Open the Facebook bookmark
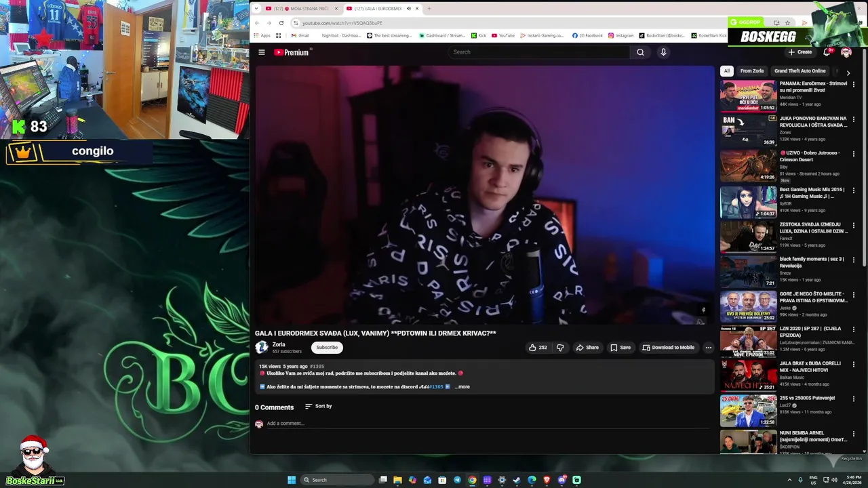868x488 pixels. click(x=587, y=35)
